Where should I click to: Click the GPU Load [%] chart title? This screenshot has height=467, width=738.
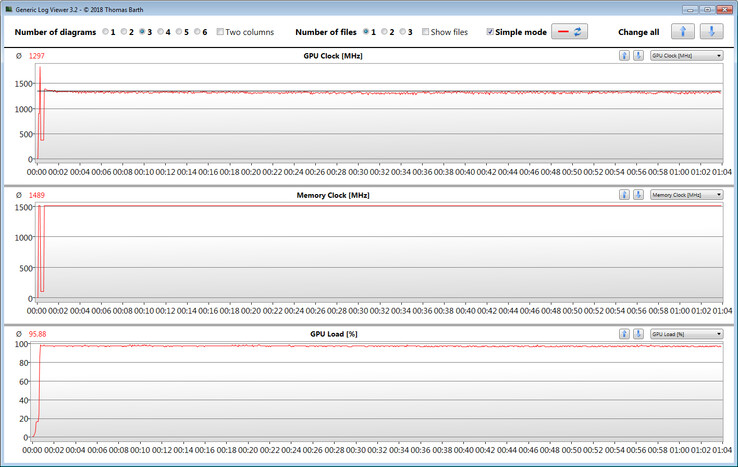334,334
